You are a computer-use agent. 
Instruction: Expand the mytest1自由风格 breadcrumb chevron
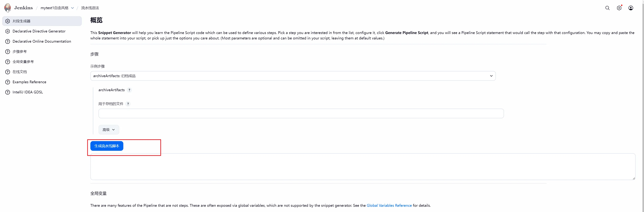pyautogui.click(x=72, y=8)
